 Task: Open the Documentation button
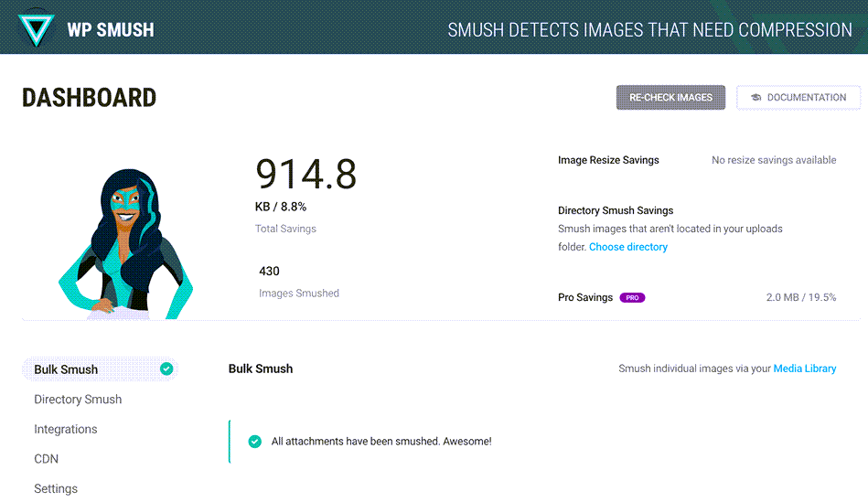(x=798, y=98)
